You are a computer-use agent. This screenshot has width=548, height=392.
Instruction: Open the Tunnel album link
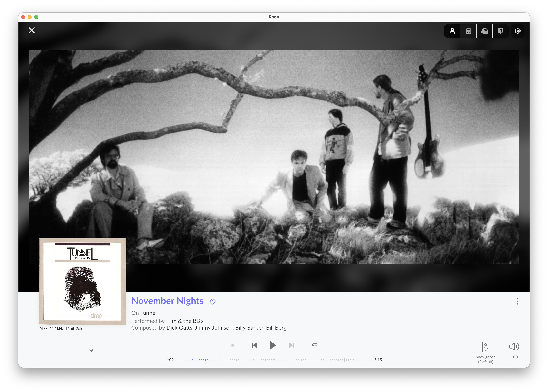point(148,313)
